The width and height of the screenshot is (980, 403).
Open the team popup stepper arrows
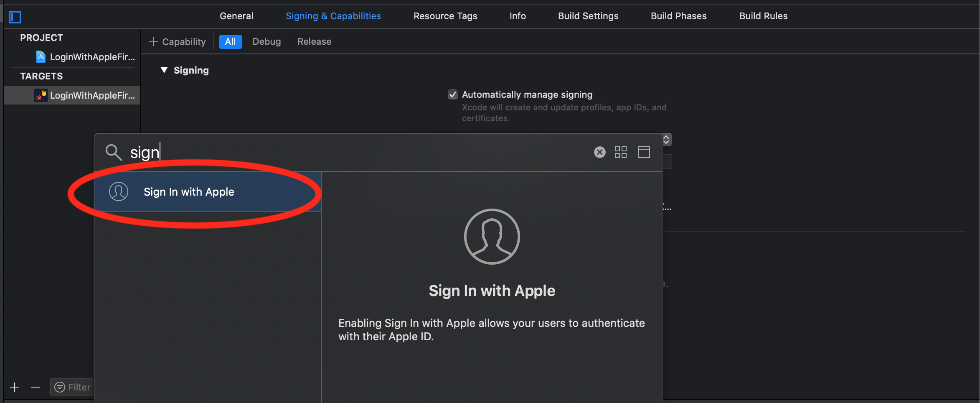(667, 139)
